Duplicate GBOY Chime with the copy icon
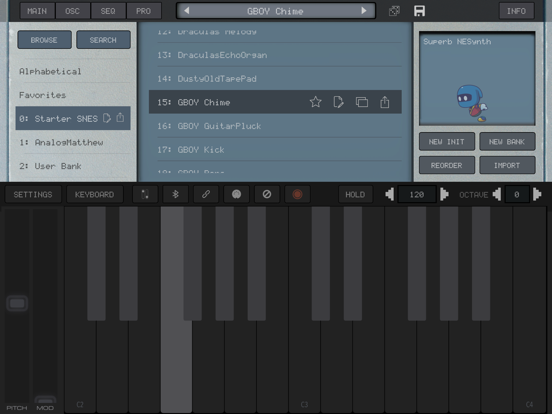The image size is (552, 414). coord(362,102)
